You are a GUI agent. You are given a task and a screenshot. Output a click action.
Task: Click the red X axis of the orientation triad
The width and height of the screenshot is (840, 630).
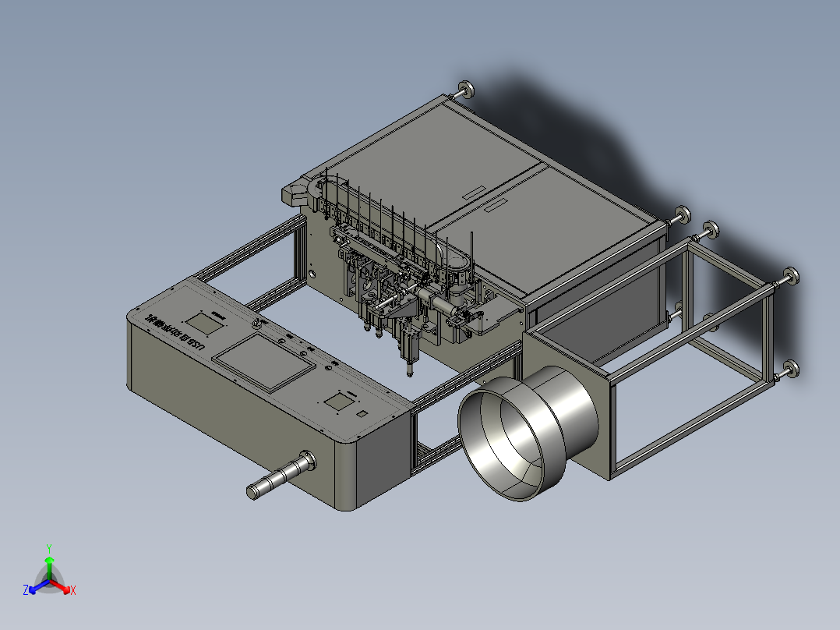(63, 588)
